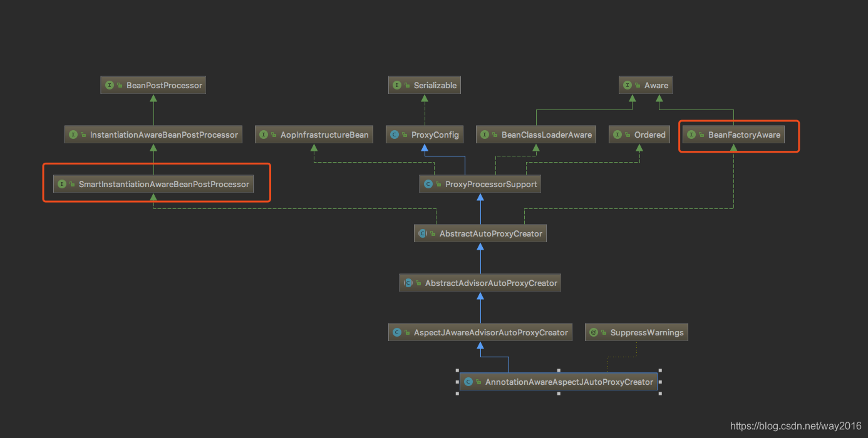Select the SmartInstantiationAwareBeanPostProcessor node
Image resolution: width=868 pixels, height=438 pixels.
pos(153,184)
